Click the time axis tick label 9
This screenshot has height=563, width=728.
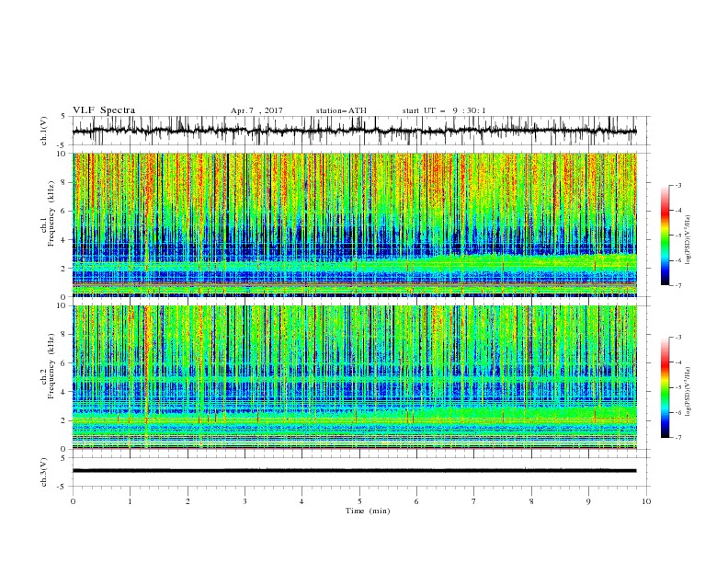(588, 501)
